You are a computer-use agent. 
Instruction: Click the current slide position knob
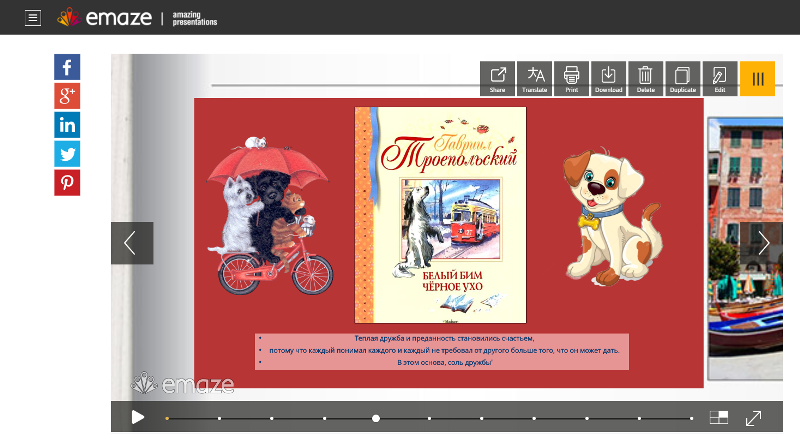376,418
